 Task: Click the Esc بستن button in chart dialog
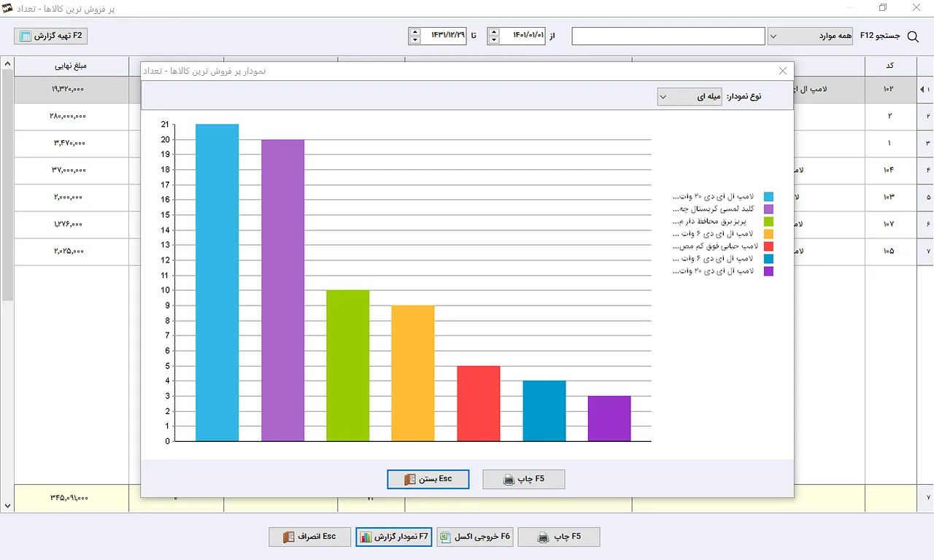(x=428, y=479)
